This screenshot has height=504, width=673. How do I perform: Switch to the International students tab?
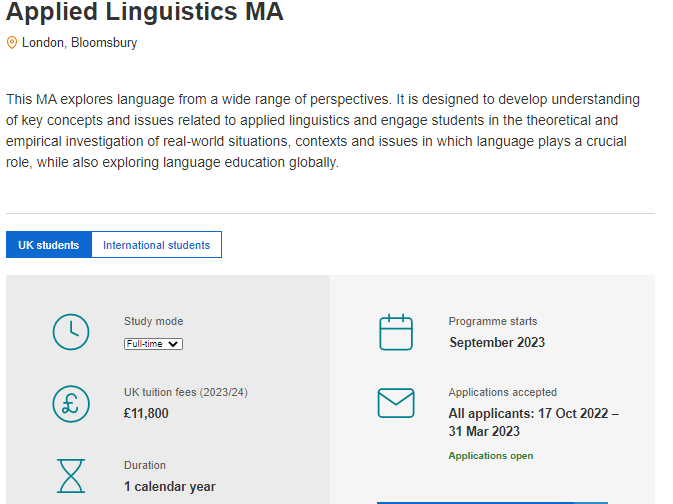click(x=156, y=245)
